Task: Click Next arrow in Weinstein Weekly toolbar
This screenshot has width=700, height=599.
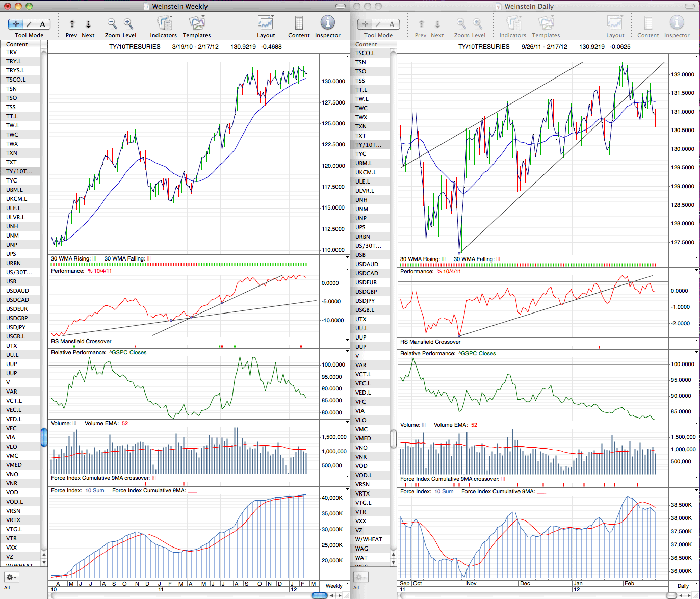Action: (88, 24)
